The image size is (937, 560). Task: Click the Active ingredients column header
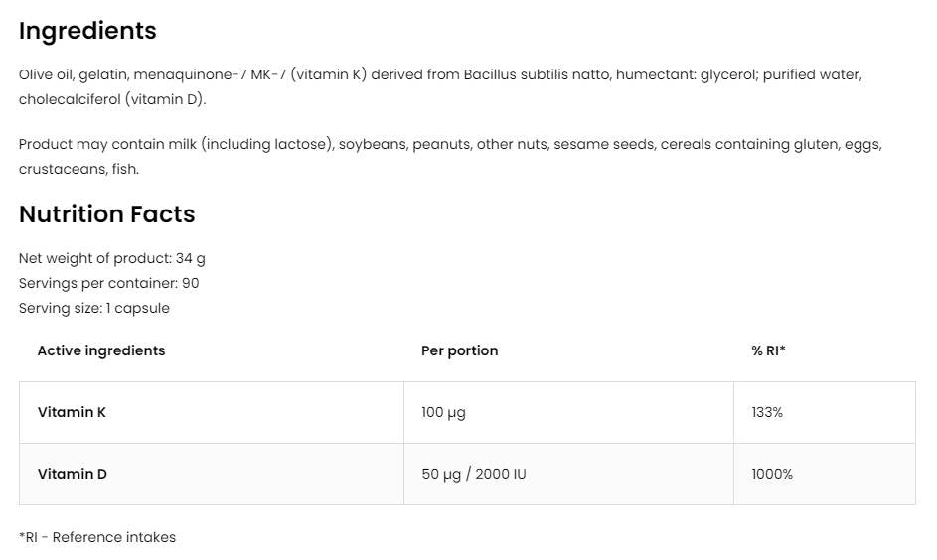(x=101, y=350)
